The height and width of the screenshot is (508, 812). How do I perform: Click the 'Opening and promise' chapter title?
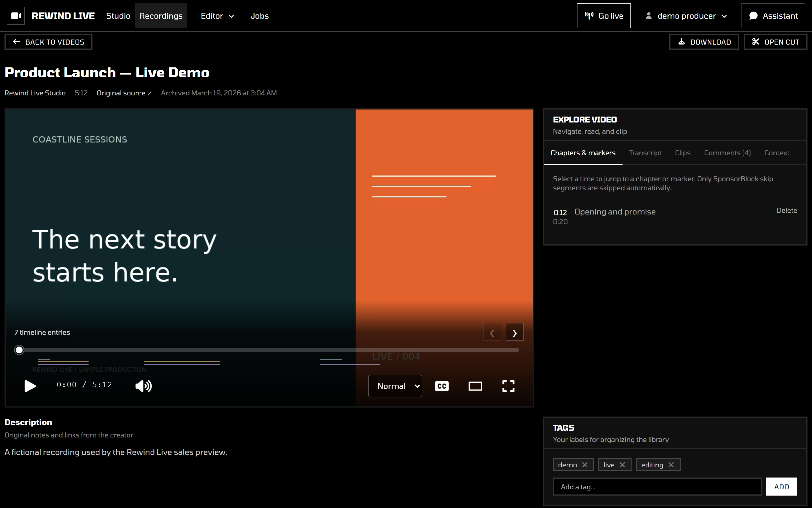pyautogui.click(x=615, y=212)
